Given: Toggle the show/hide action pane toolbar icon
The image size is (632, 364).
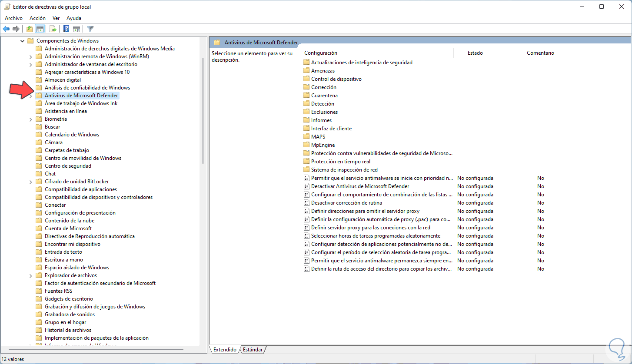Looking at the screenshot, I should (x=77, y=29).
